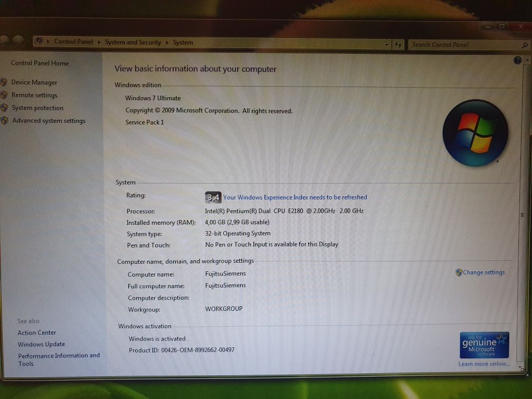Viewport: 532px width, 399px height.
Task: Click the address bar refresh button
Action: [x=398, y=44]
